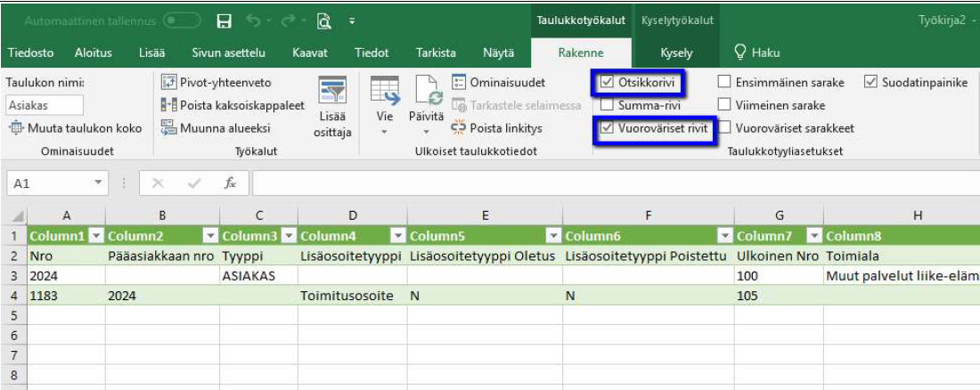Image resolution: width=980 pixels, height=390 pixels.
Task: Expand the Name Box dropdown arrow
Action: [x=99, y=183]
